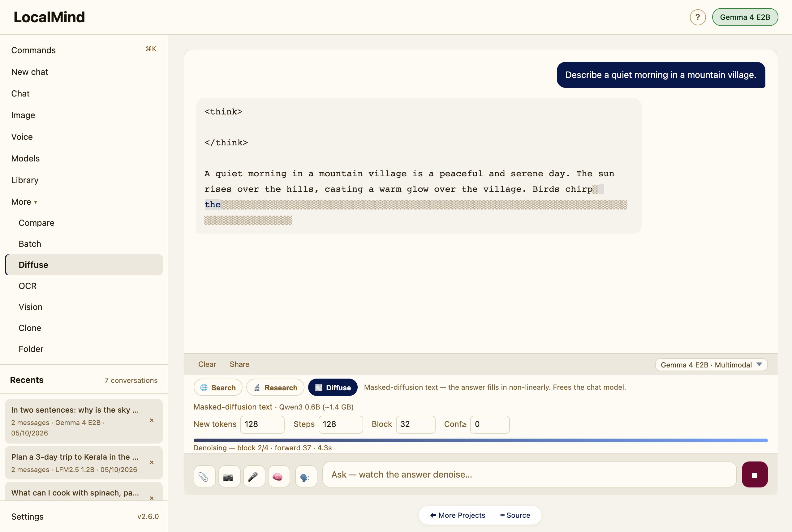
Task: Remove the 'In two sentences: why is the sky' conversation
Action: pos(152,420)
